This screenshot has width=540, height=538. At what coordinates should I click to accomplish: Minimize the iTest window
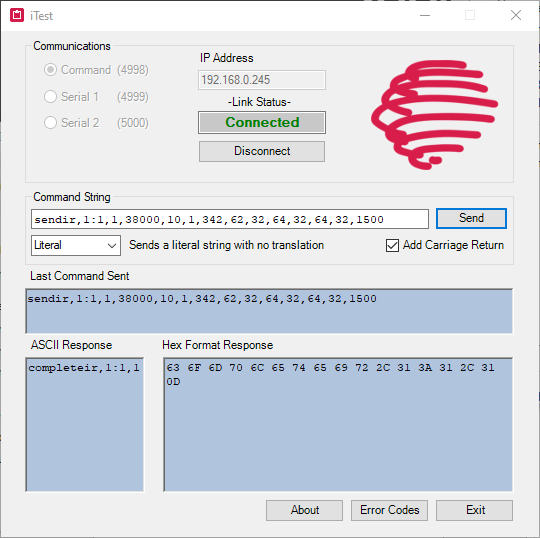click(425, 15)
